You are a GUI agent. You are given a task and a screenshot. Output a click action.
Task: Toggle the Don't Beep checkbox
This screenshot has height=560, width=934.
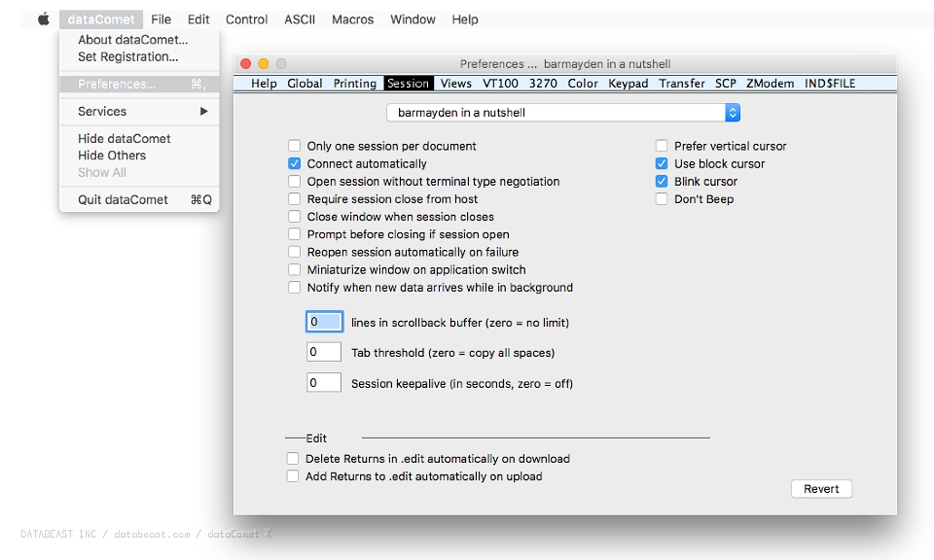[x=662, y=199]
